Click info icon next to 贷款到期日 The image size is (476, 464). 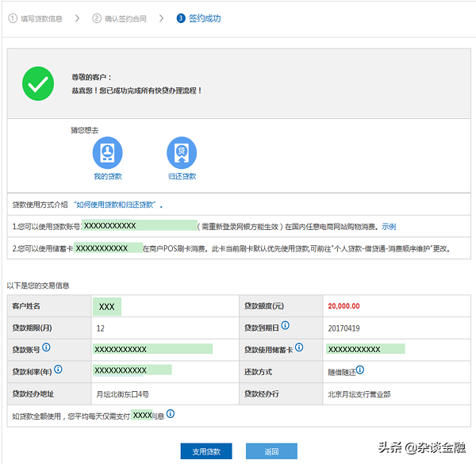point(285,325)
